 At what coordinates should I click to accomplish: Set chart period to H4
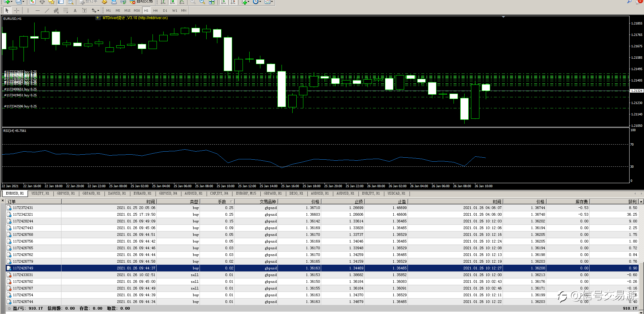coord(155,10)
